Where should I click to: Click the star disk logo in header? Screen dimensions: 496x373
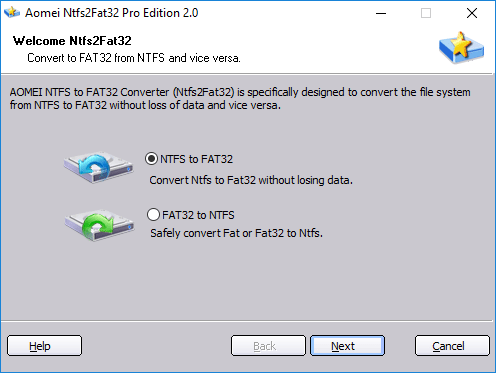pos(461,48)
